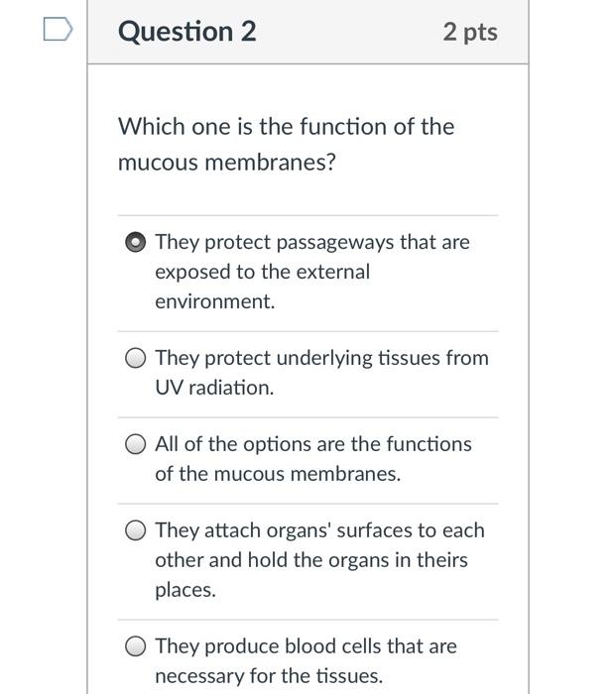The width and height of the screenshot is (616, 694).
Task: Click the line 'other and hold the organs in theirs'
Action: click(x=310, y=560)
